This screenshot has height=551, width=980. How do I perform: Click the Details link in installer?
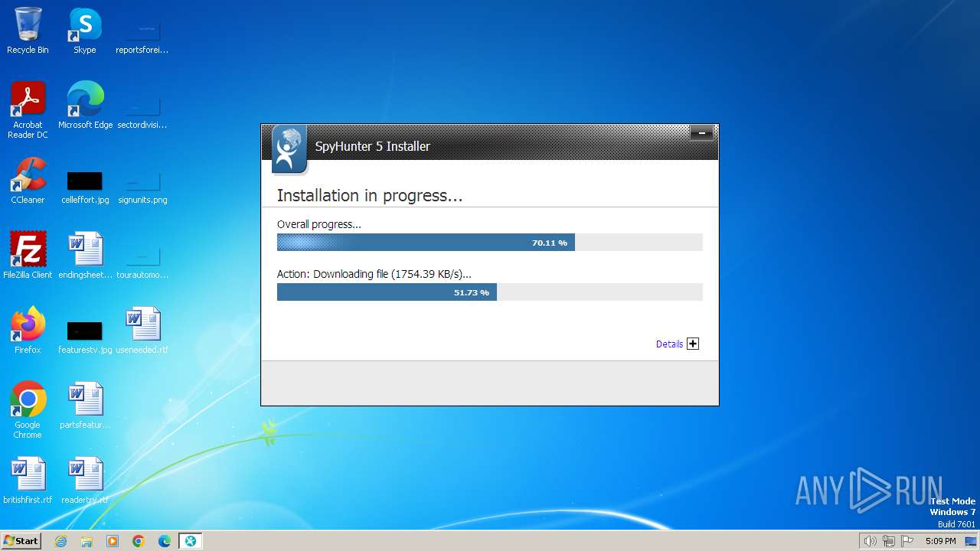coord(669,344)
